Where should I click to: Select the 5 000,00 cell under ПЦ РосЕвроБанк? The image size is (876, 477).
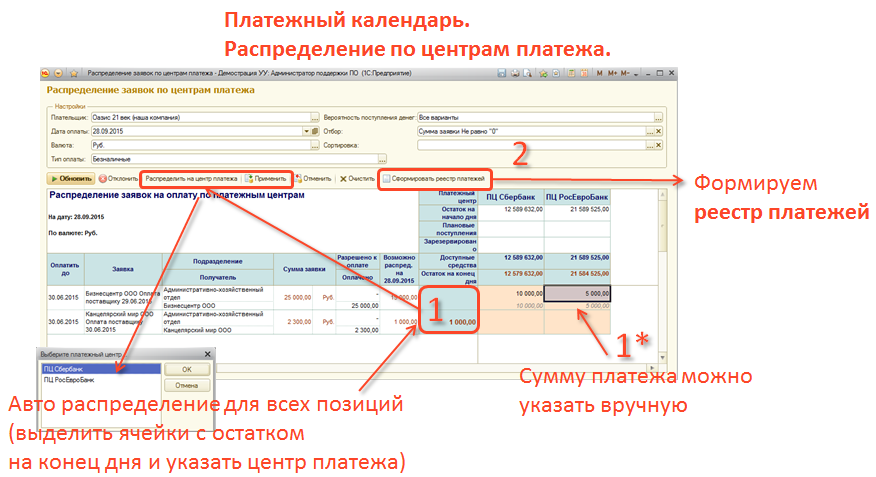tap(577, 294)
